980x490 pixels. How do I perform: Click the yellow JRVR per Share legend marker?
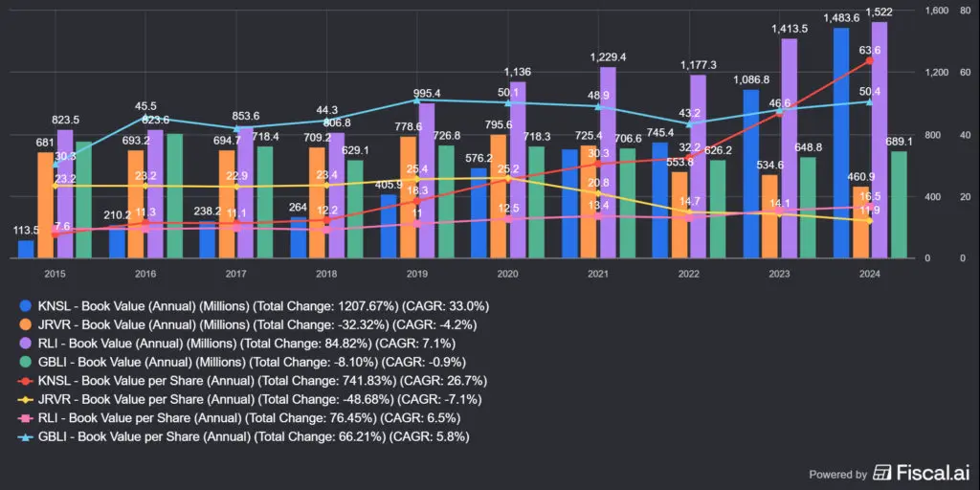coord(27,399)
